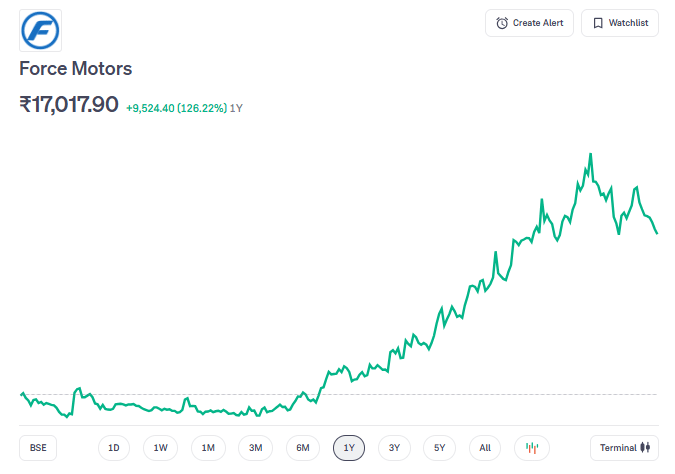Screen dimensions: 675x474
Task: Select the 1M time range
Action: [x=208, y=448]
